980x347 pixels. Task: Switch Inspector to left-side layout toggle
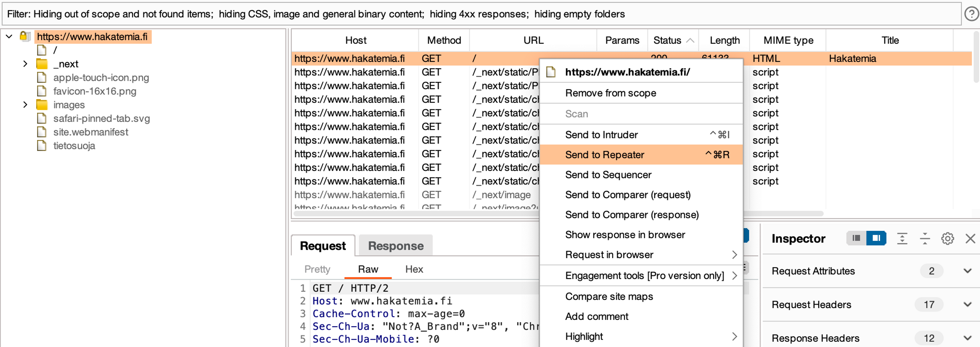tap(856, 238)
